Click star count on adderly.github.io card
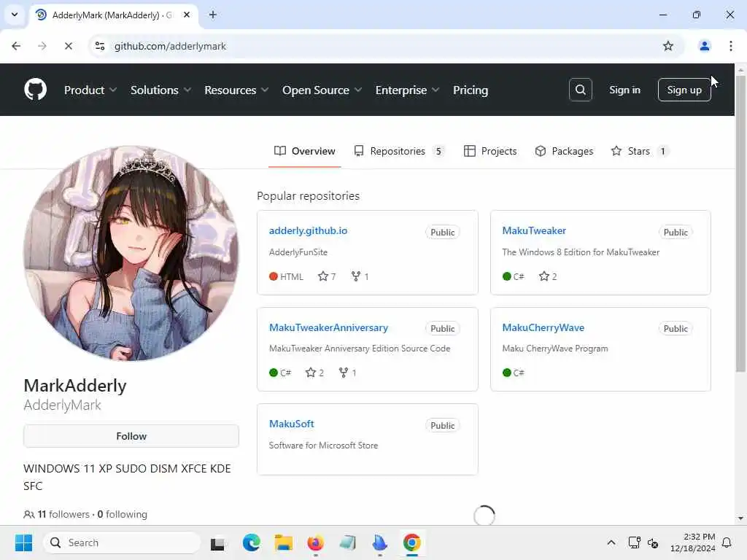The height and width of the screenshot is (560, 747). point(327,276)
